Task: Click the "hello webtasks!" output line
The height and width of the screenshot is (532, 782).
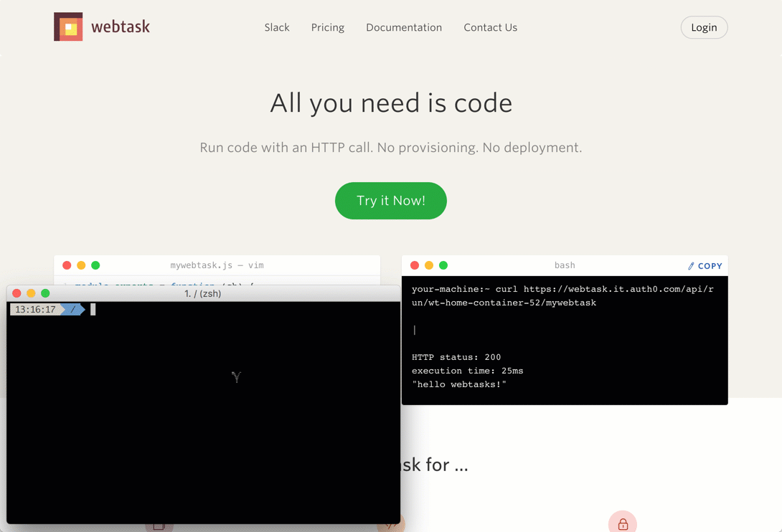Action: 459,384
